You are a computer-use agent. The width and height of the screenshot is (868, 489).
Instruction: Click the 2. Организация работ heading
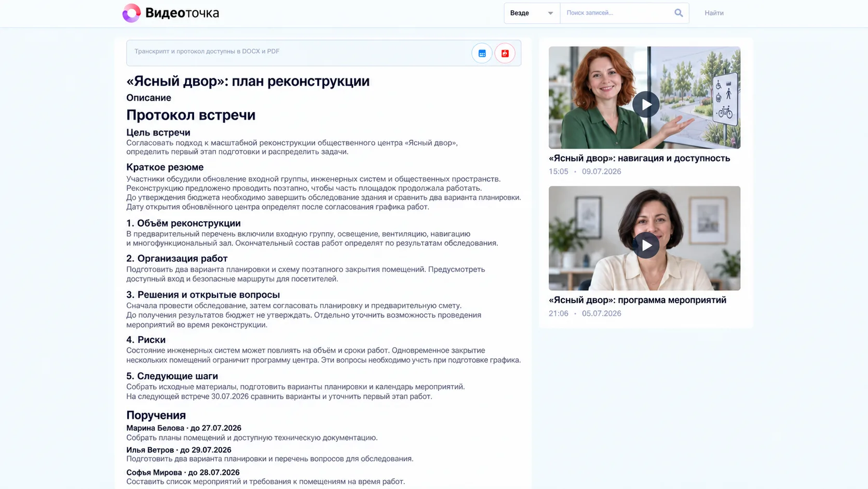pyautogui.click(x=177, y=258)
